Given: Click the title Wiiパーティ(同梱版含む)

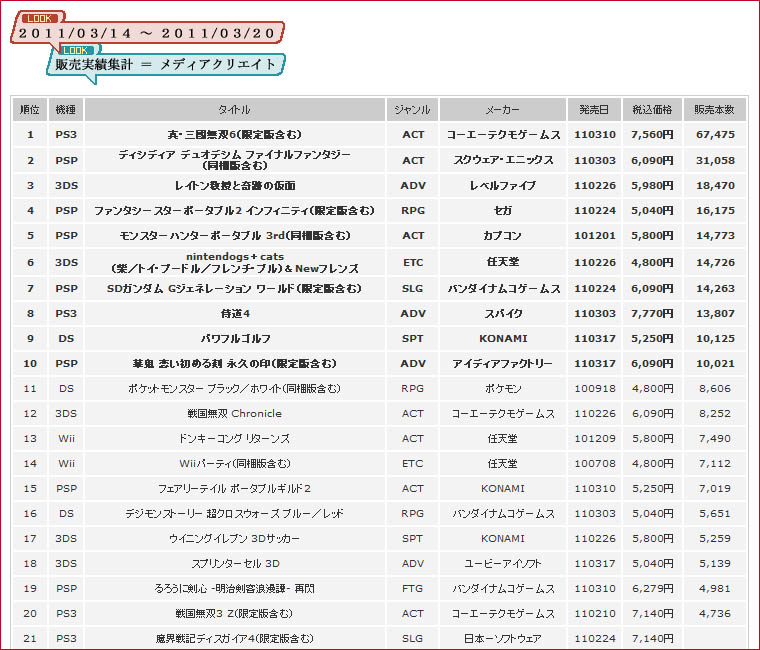Looking at the screenshot, I should pos(235,464).
